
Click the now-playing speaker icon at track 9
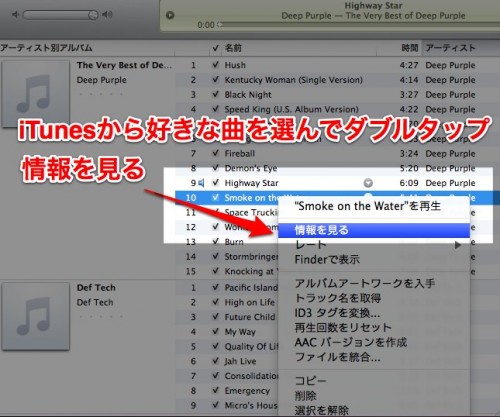(x=201, y=183)
